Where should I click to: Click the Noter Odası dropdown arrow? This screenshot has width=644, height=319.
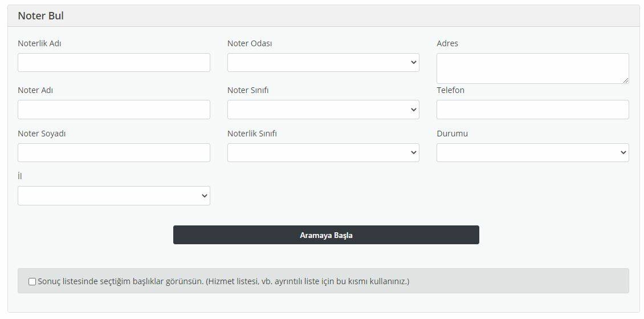[414, 63]
